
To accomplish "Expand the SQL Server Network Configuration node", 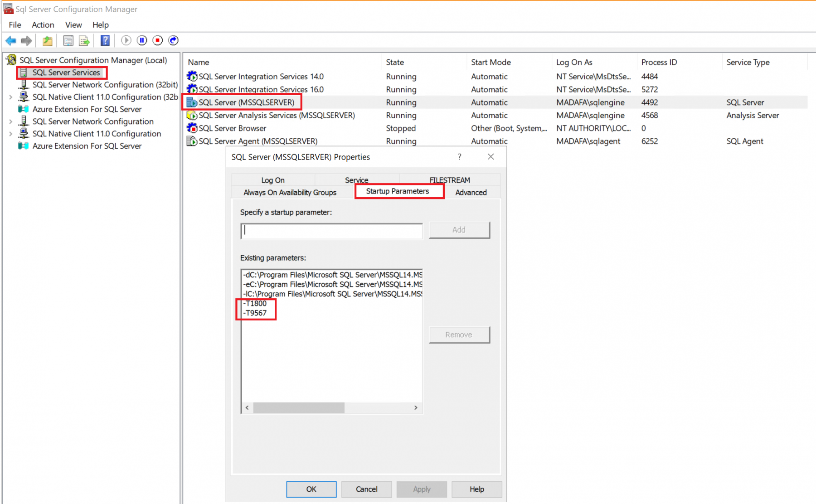I will [10, 121].
